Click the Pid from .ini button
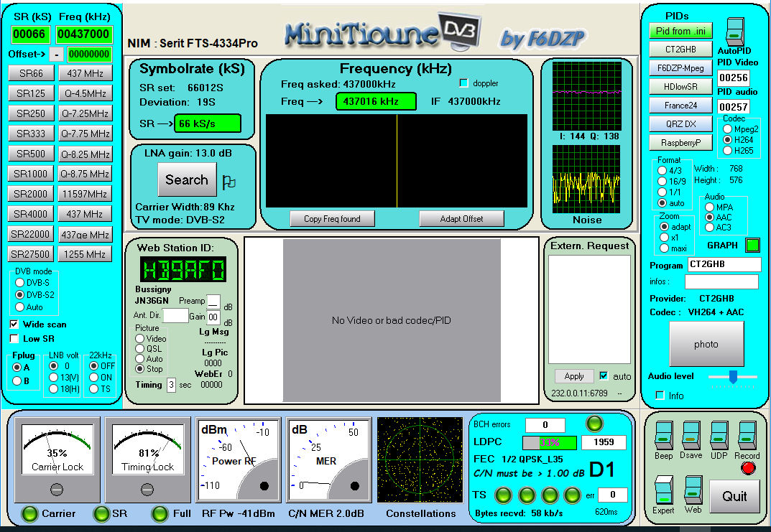 (680, 31)
